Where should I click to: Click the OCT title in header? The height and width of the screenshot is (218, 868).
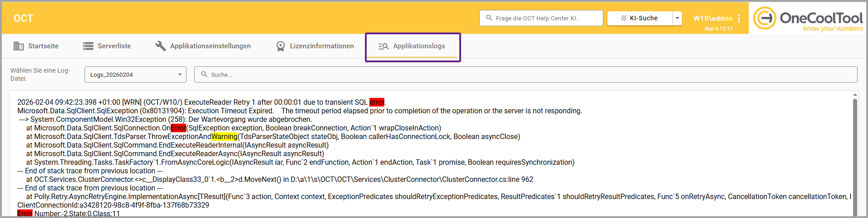23,19
